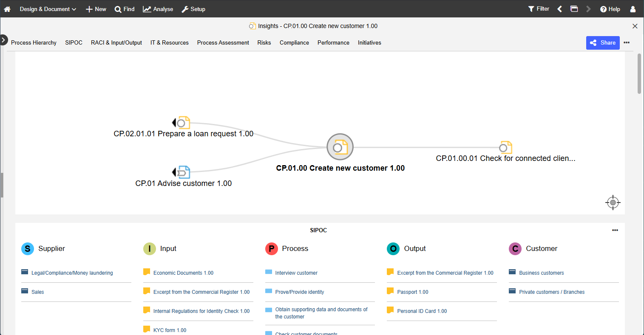This screenshot has width=644, height=335.
Task: Expand the Design & Document dropdown
Action: [x=48, y=9]
